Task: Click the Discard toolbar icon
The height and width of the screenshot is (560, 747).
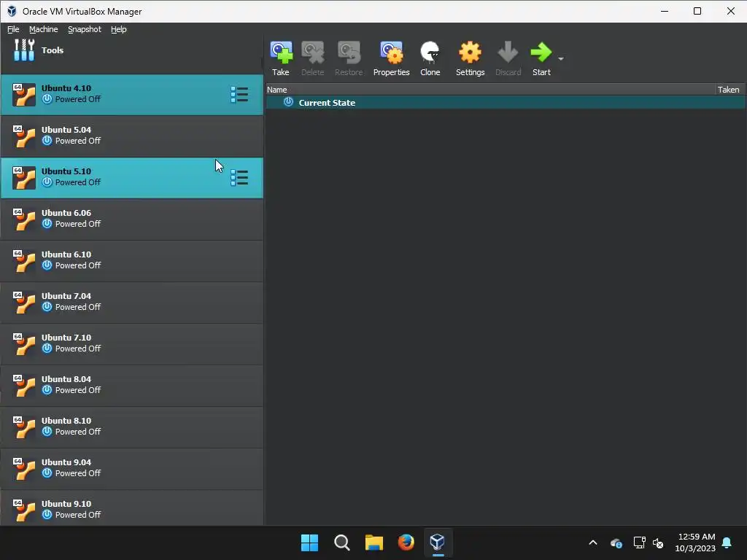Action: click(508, 52)
